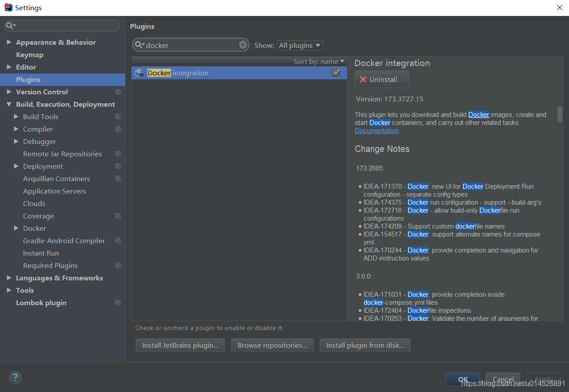Screen dimensions: 569x392
Task: Click the IntelliJ IDEA logo in title bar
Action: (8, 8)
